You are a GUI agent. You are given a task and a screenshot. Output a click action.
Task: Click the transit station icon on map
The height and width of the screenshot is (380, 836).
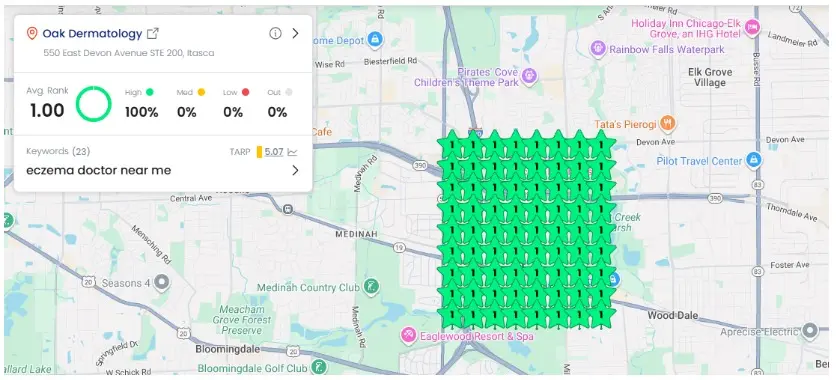click(x=288, y=209)
